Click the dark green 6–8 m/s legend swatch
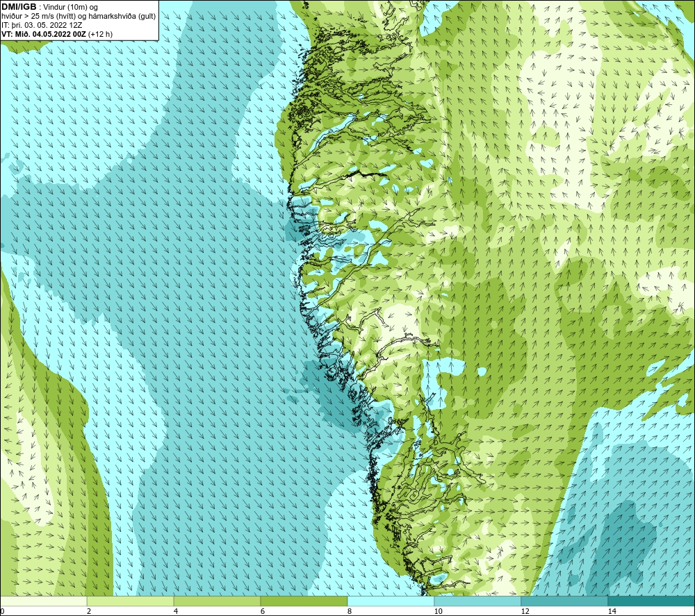This screenshot has height=616, width=695. pyautogui.click(x=304, y=601)
